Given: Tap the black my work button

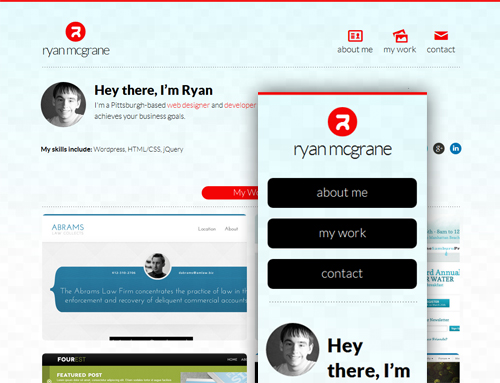Looking at the screenshot, I should coord(342,233).
